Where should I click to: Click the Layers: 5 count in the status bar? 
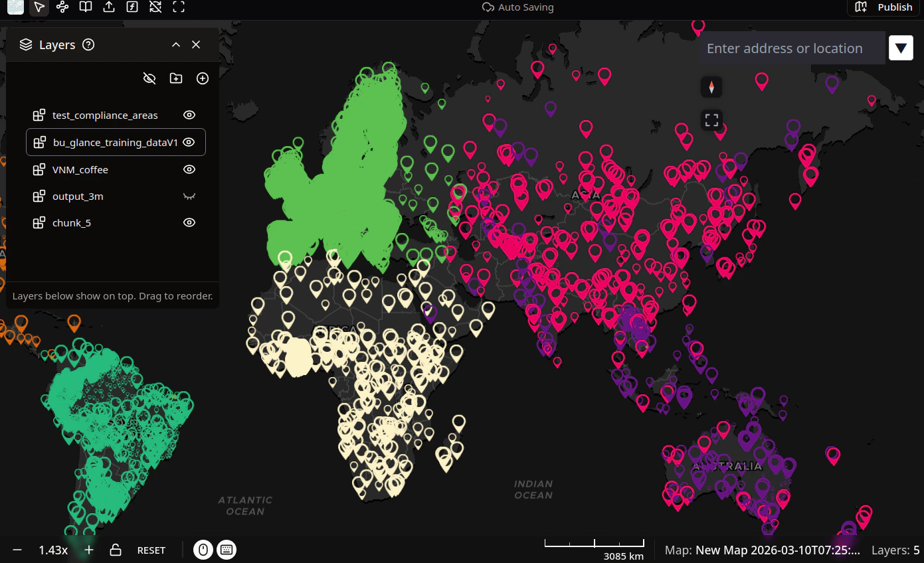[895, 550]
